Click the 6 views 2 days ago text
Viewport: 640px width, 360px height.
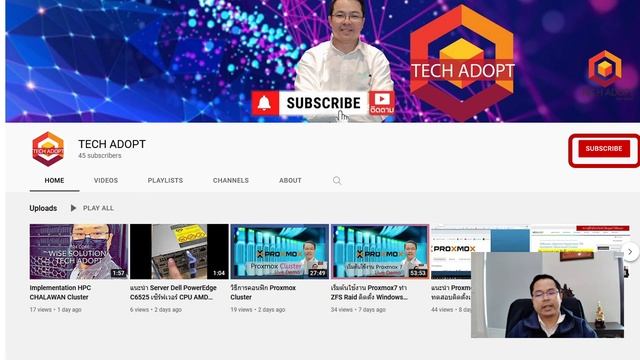[x=156, y=310]
